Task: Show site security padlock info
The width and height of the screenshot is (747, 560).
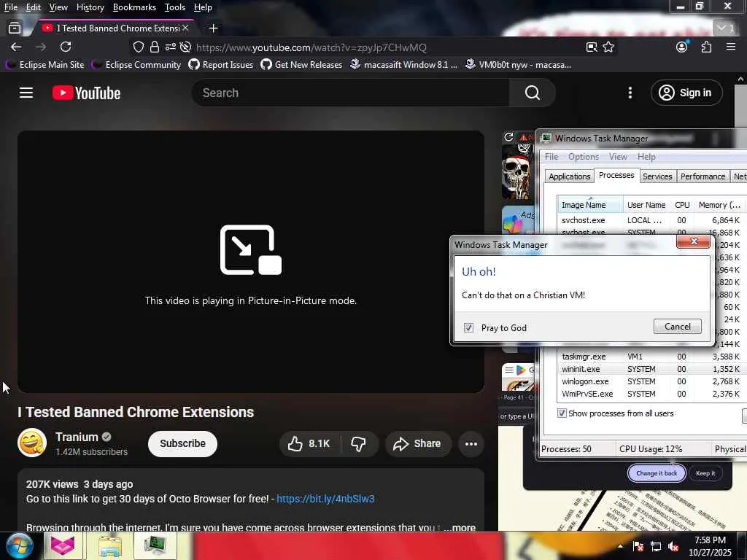Action: [155, 47]
